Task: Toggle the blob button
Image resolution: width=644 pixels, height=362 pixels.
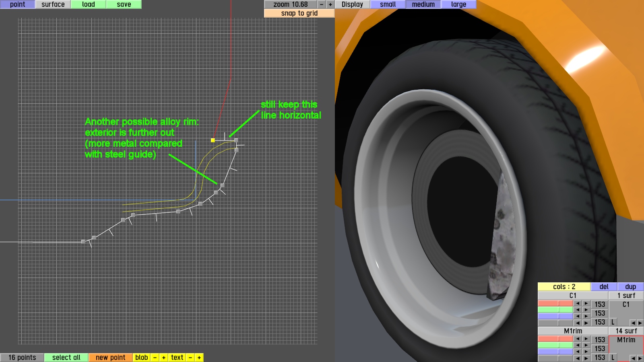Action: [x=141, y=358]
